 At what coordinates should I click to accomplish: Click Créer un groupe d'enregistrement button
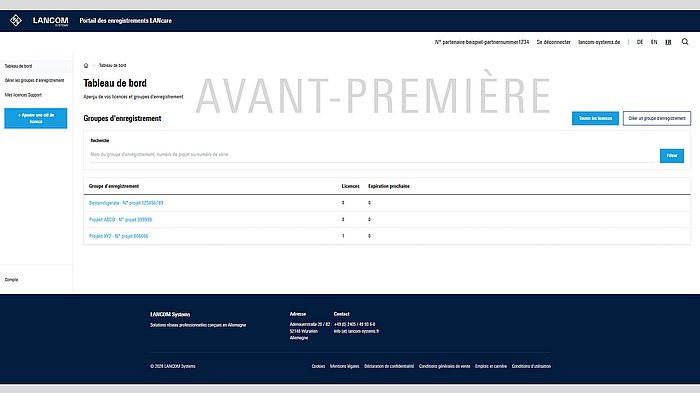[x=657, y=118]
